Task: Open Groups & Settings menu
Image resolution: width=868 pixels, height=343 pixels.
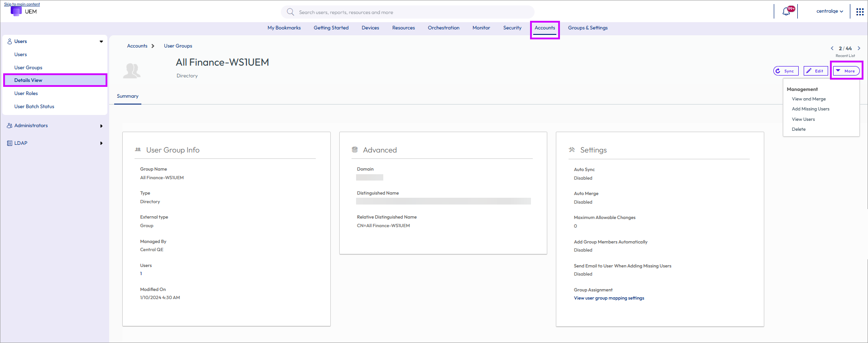Action: pos(588,28)
